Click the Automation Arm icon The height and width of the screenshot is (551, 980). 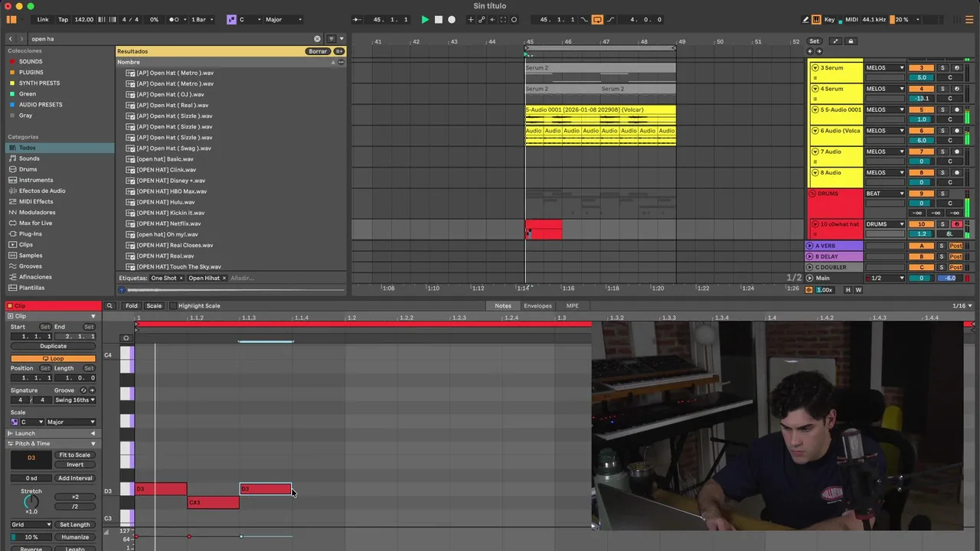pyautogui.click(x=482, y=19)
